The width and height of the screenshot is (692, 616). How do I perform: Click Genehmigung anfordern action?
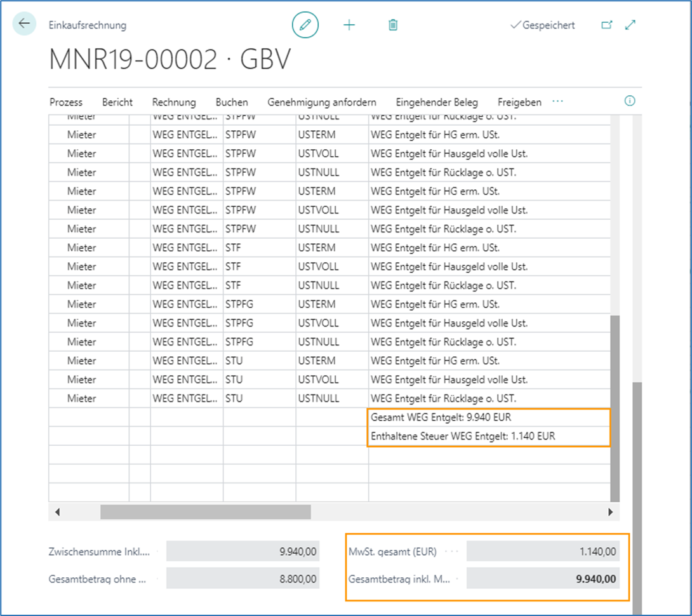click(x=322, y=102)
